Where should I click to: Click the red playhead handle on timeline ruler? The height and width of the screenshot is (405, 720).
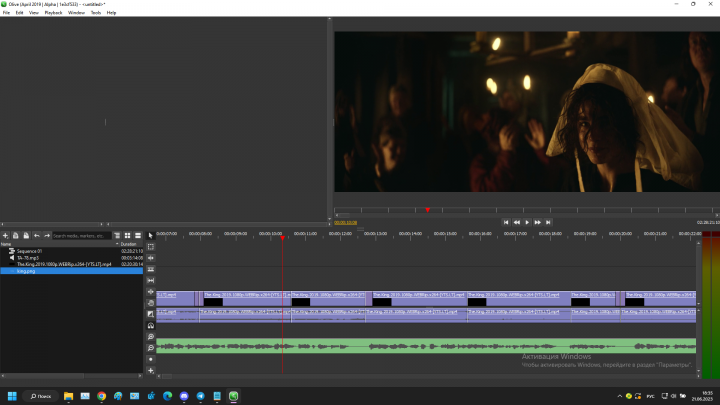click(x=282, y=238)
